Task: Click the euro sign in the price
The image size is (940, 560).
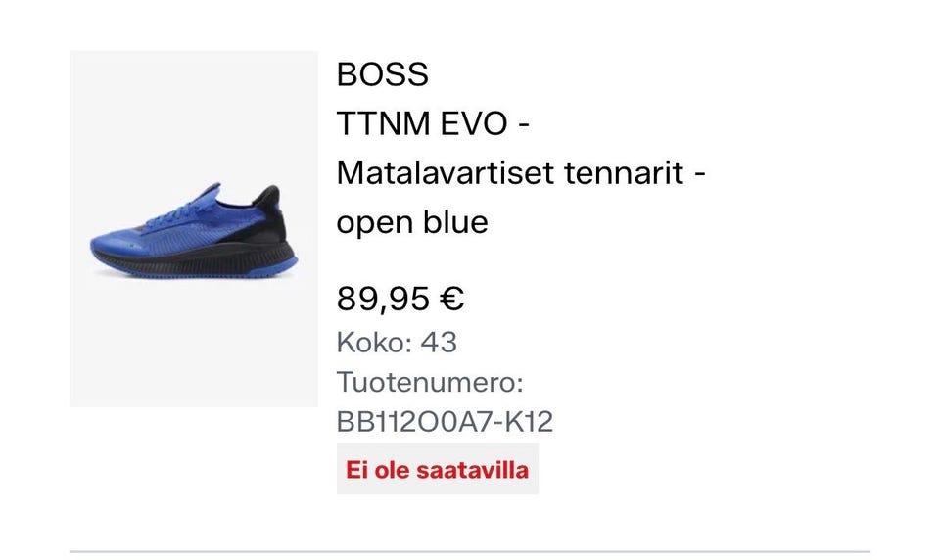Action: (x=451, y=299)
